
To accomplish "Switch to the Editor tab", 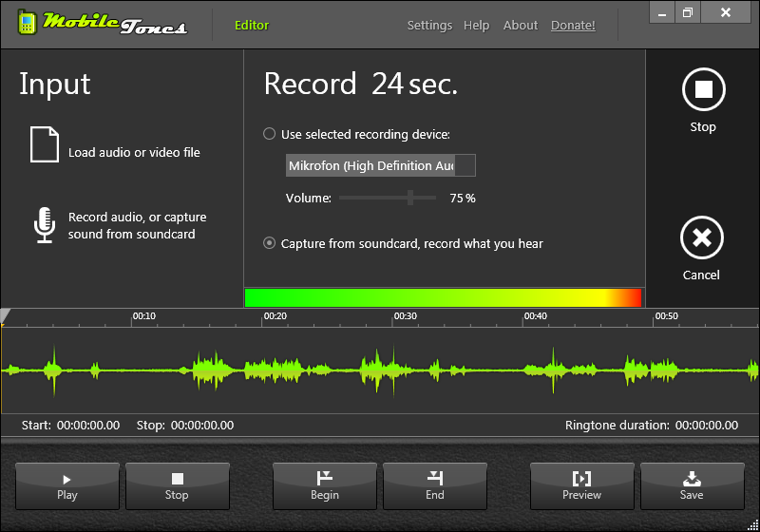I will 252,26.
